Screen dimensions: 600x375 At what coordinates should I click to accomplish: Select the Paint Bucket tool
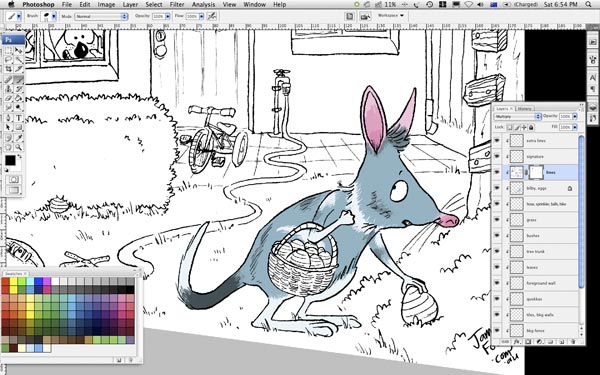click(x=18, y=98)
